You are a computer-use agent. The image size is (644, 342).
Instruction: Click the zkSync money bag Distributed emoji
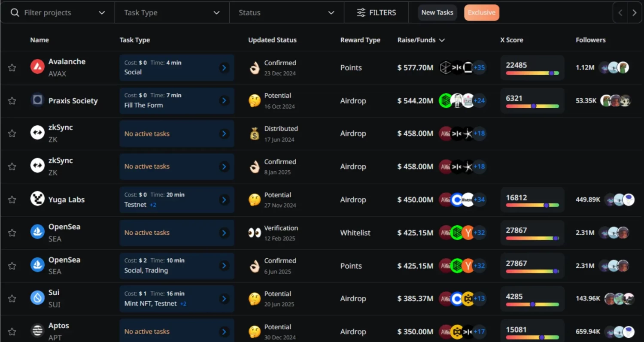[255, 134]
